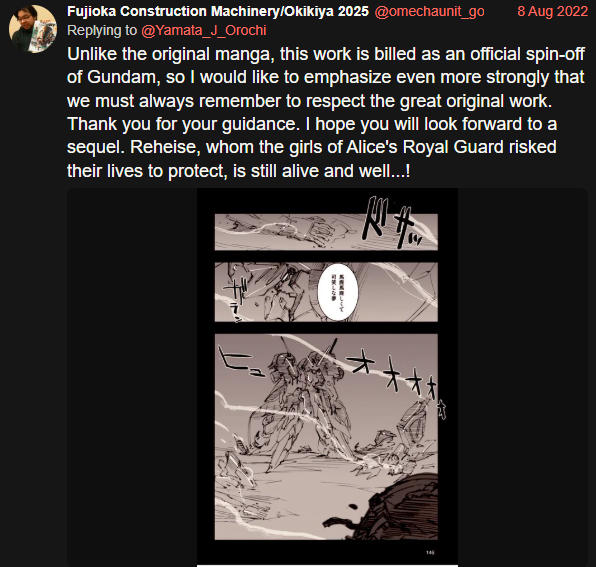
Task: Click the empty dark area right of manga page
Action: point(523,376)
